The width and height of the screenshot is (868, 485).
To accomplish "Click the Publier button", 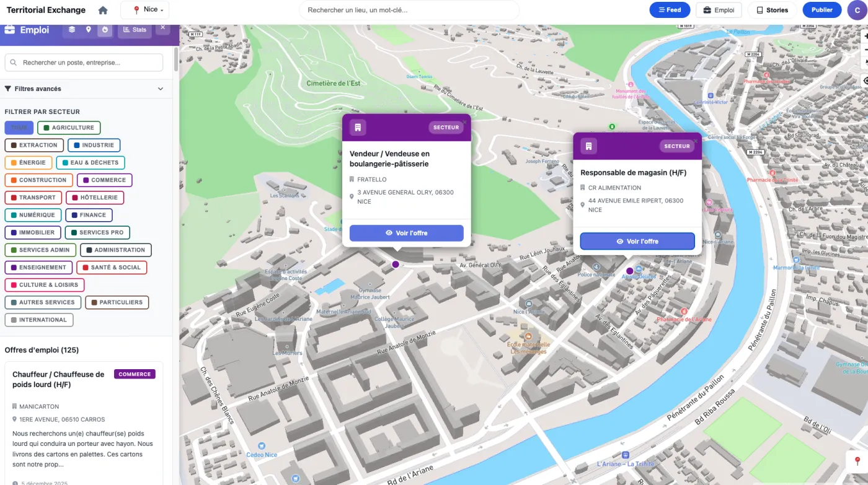I will point(821,10).
